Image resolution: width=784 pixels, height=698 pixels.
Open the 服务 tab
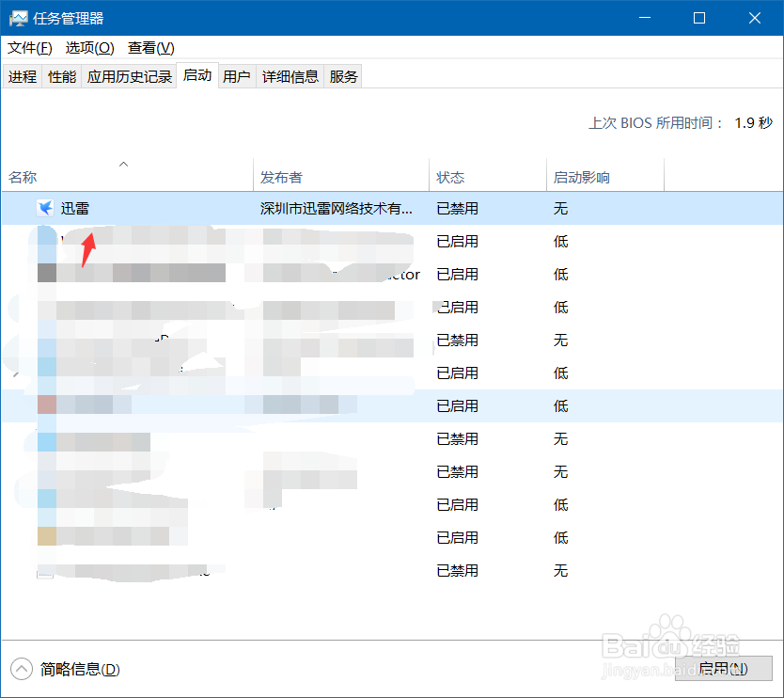[x=343, y=76]
